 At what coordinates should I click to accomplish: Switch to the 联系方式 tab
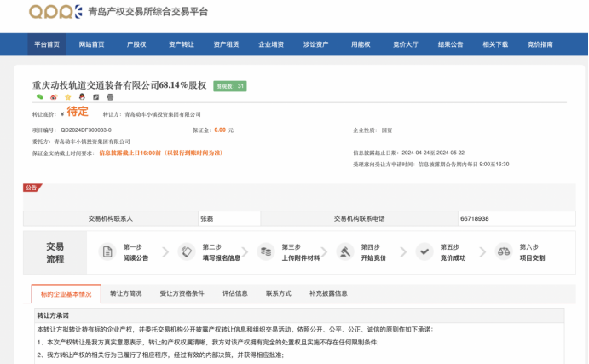[x=279, y=293]
